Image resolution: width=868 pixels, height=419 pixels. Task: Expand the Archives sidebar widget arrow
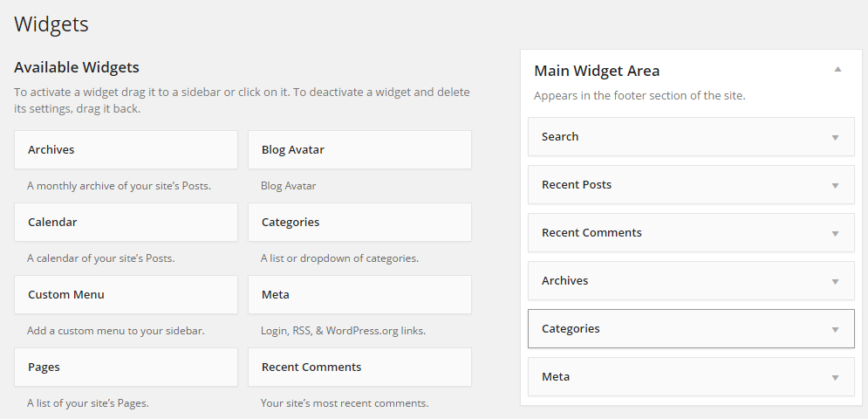pyautogui.click(x=836, y=282)
